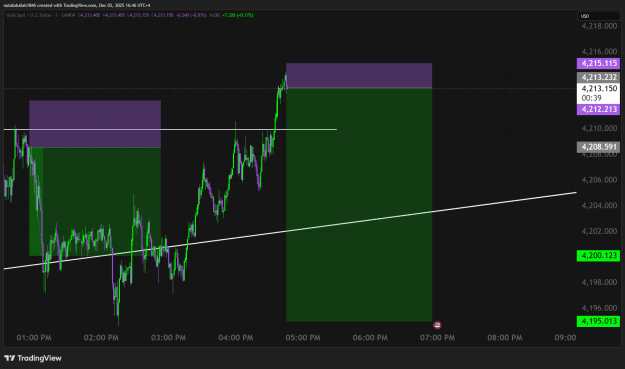Click the 4,216.000 price axis value
This screenshot has height=369, width=625.
click(599, 51)
